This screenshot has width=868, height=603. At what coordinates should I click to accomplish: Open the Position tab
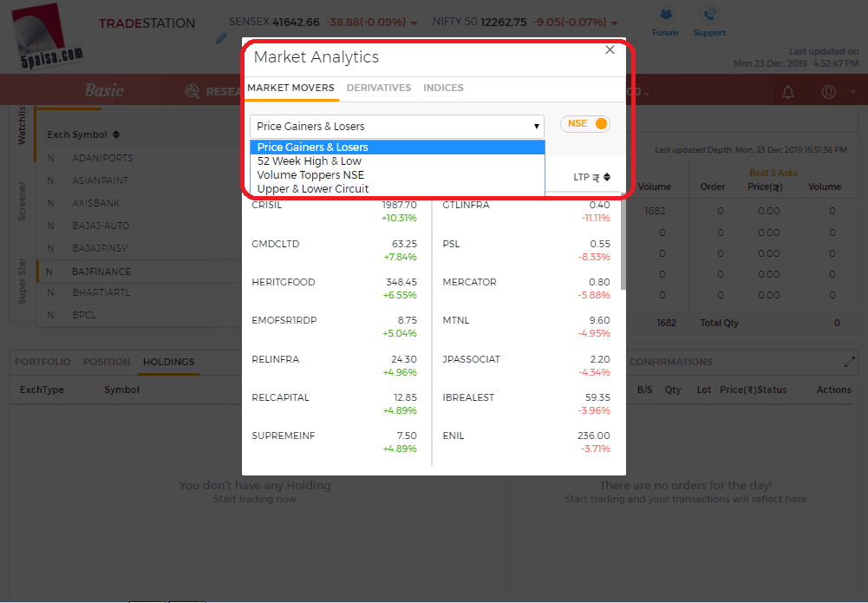coord(107,362)
